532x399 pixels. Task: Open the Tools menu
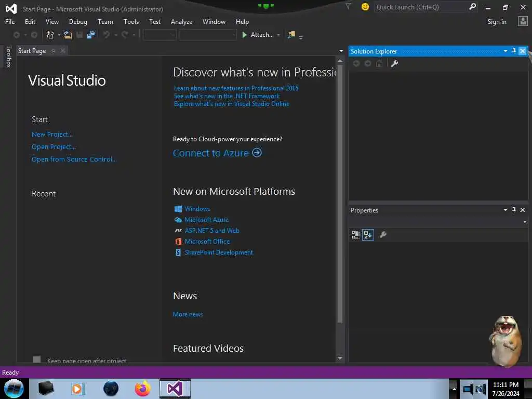tap(131, 22)
